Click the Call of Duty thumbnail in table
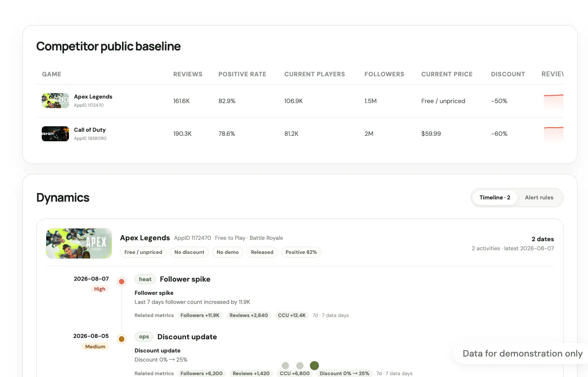The height and width of the screenshot is (377, 588). click(x=55, y=134)
